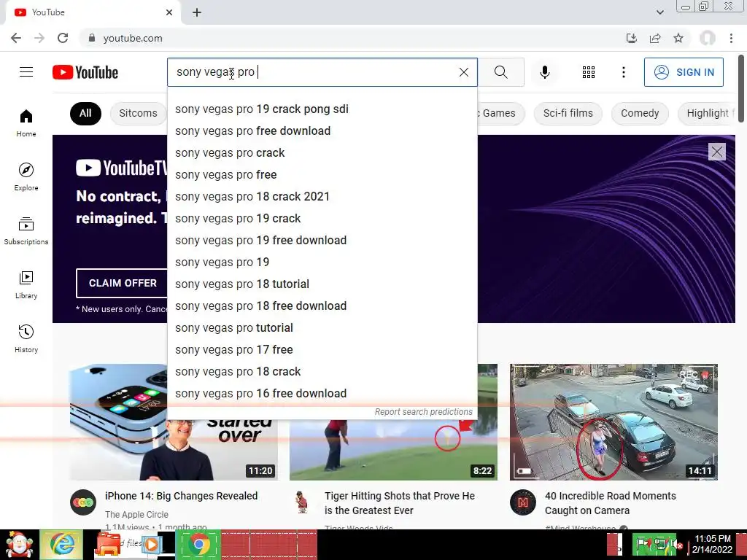The image size is (747, 560).
Task: Open the road moments video thumbnail
Action: coord(614,422)
